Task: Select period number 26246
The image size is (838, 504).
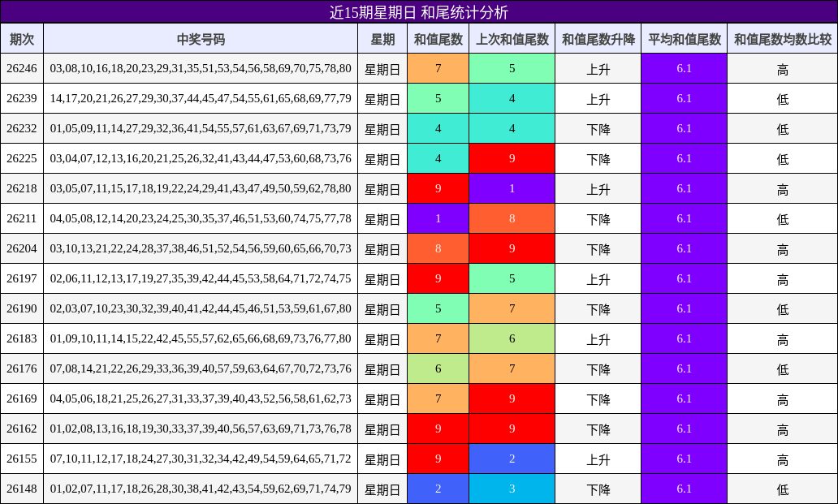Action: pyautogui.click(x=22, y=68)
